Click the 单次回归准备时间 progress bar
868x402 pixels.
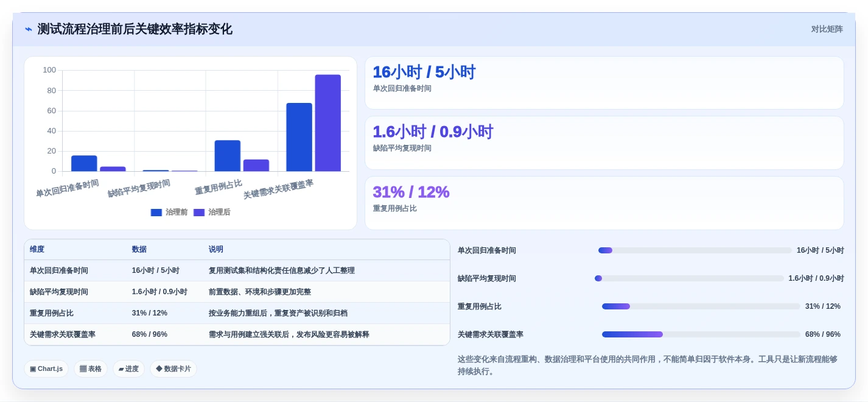[x=695, y=250]
